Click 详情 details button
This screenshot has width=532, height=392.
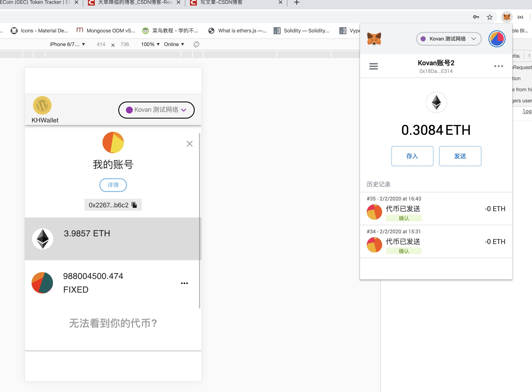click(x=113, y=185)
